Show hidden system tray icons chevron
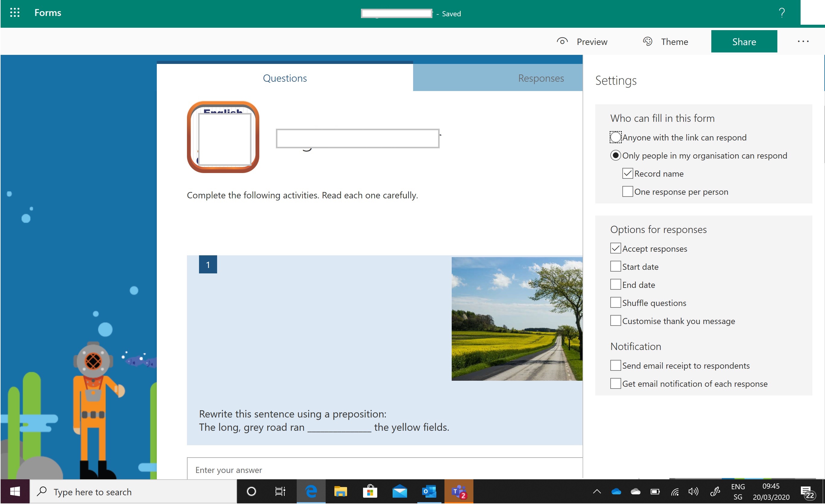 click(x=597, y=491)
